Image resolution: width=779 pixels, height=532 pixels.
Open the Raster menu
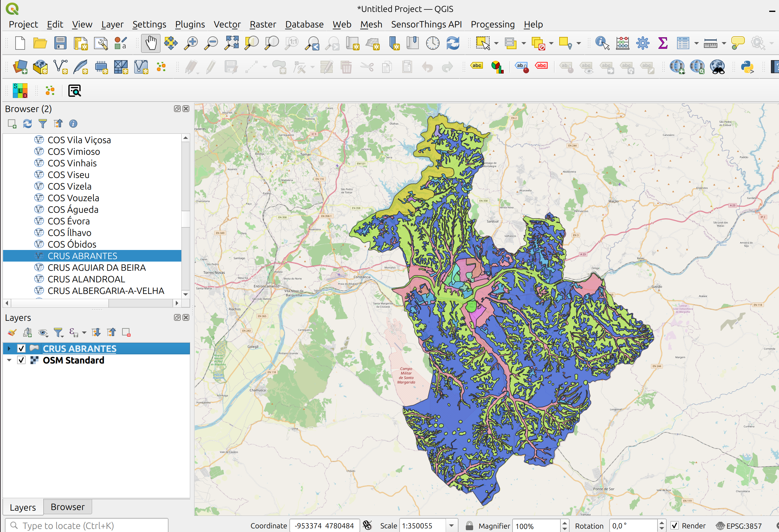pos(263,24)
